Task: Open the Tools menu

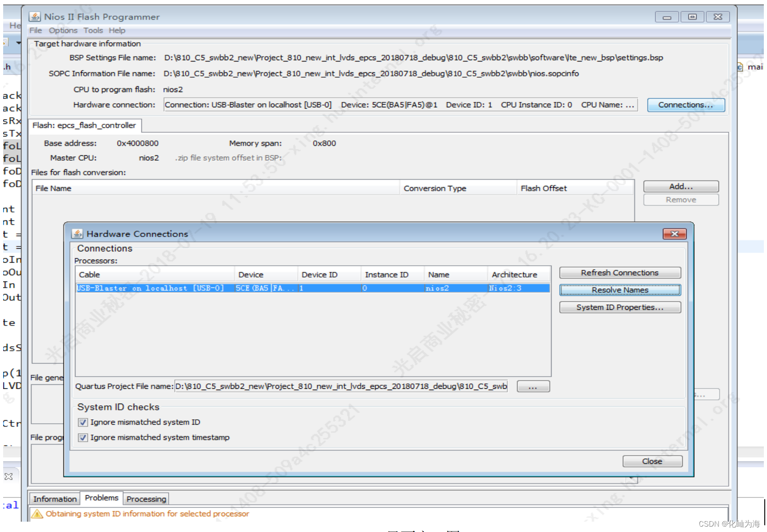Action: coord(93,30)
